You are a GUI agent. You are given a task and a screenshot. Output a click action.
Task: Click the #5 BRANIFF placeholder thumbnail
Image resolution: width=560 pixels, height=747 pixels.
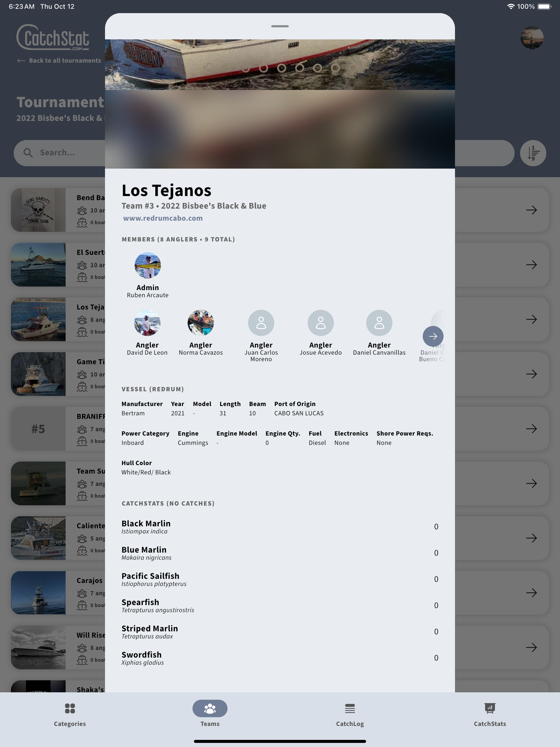(x=38, y=429)
